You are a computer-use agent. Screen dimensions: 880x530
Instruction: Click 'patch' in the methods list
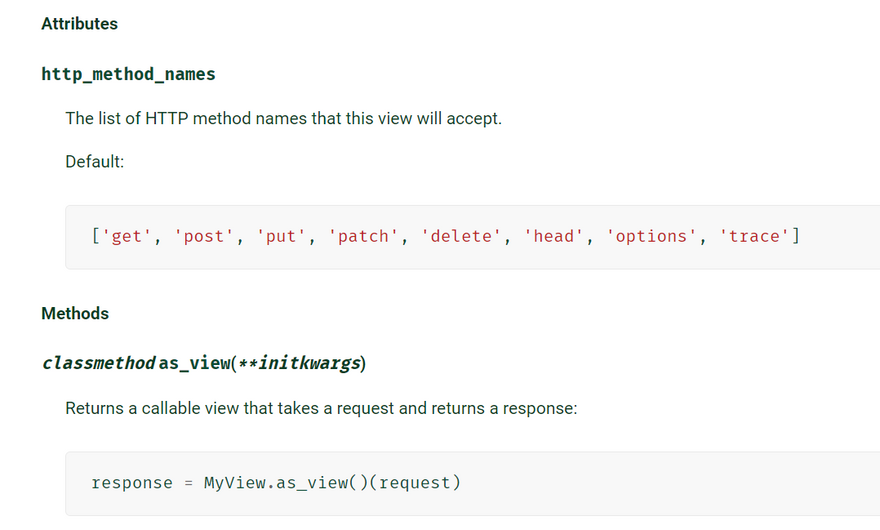point(365,237)
